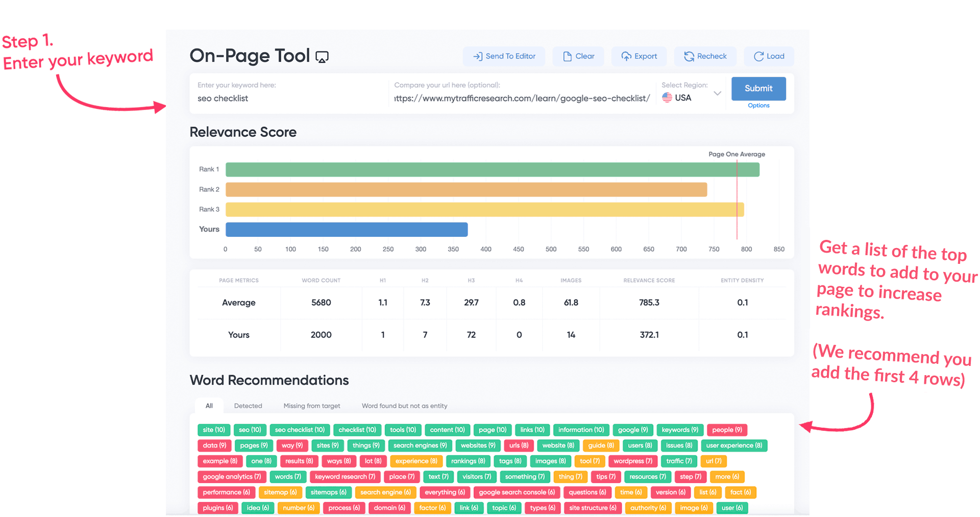Click the ENTITY DENSITY column header
This screenshot has width=980, height=517.
742,281
